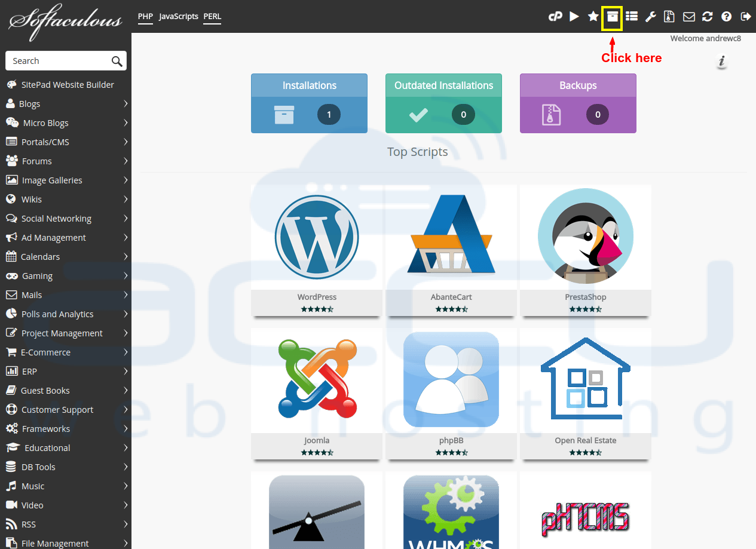Open the task list icon in toolbar
This screenshot has height=549, width=756.
click(x=631, y=17)
